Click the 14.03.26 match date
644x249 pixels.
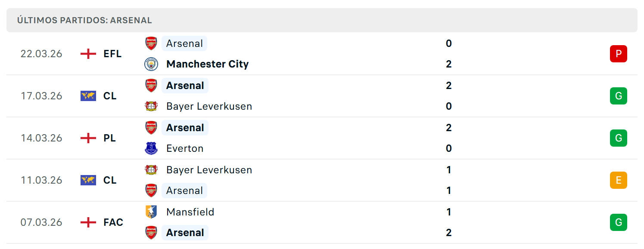click(x=41, y=138)
